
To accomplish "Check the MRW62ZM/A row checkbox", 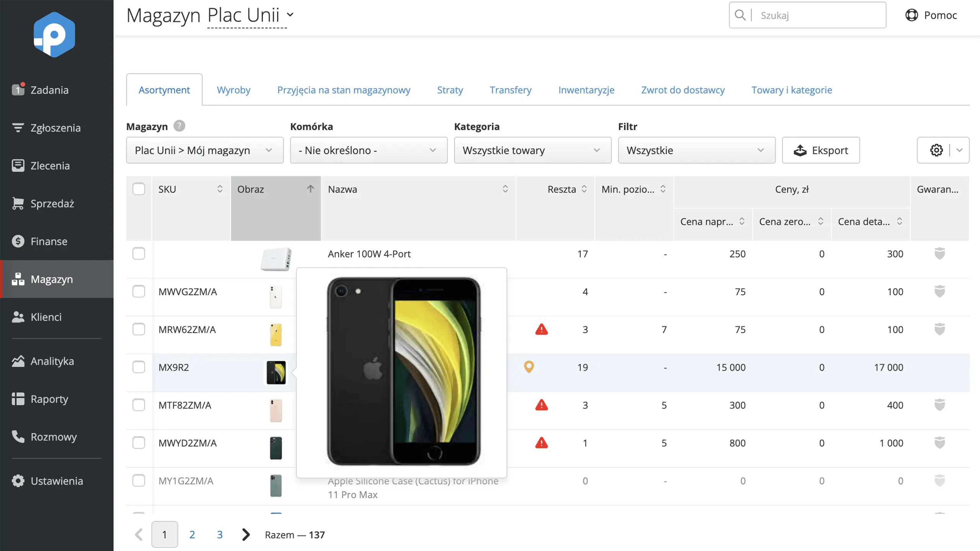I will click(x=139, y=329).
